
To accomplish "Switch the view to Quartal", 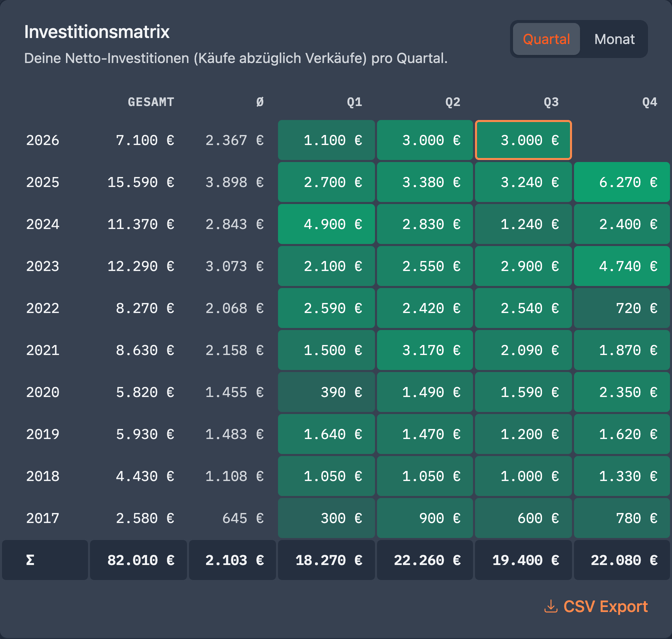I will click(x=546, y=39).
